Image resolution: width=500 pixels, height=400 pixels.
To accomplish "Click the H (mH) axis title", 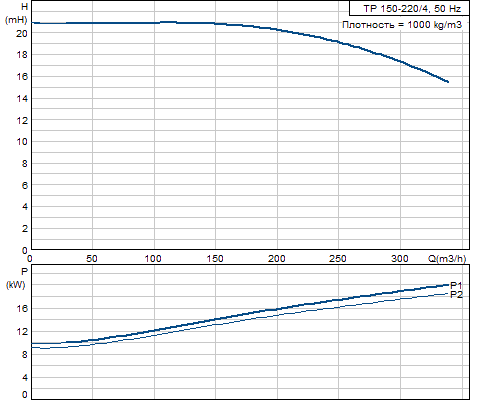I will (16, 13).
